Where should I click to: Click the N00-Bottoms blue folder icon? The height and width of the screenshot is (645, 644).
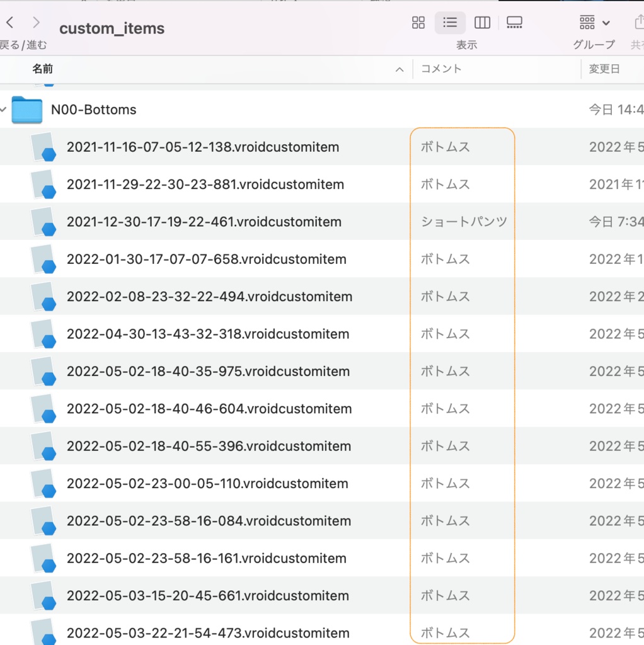(26, 110)
